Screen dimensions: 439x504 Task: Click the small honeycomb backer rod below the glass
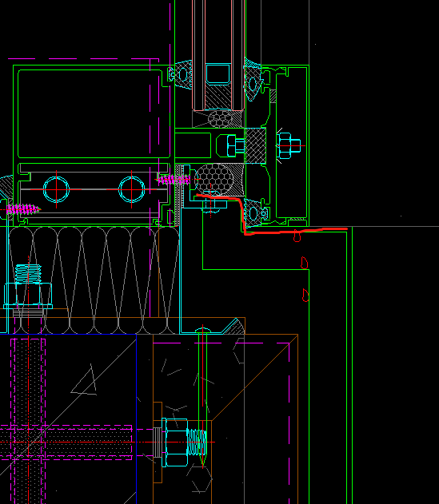pos(221,118)
